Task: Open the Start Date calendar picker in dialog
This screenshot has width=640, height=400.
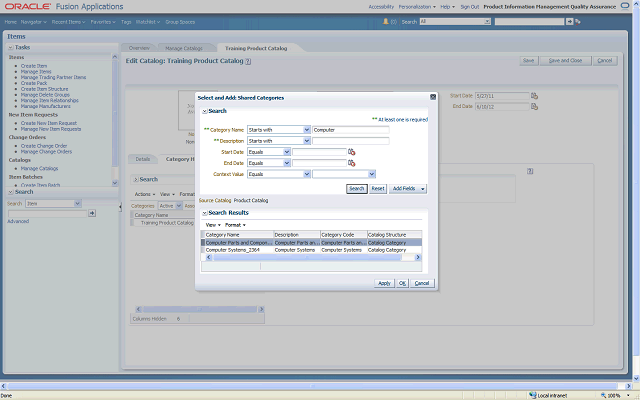Action: pyautogui.click(x=351, y=152)
